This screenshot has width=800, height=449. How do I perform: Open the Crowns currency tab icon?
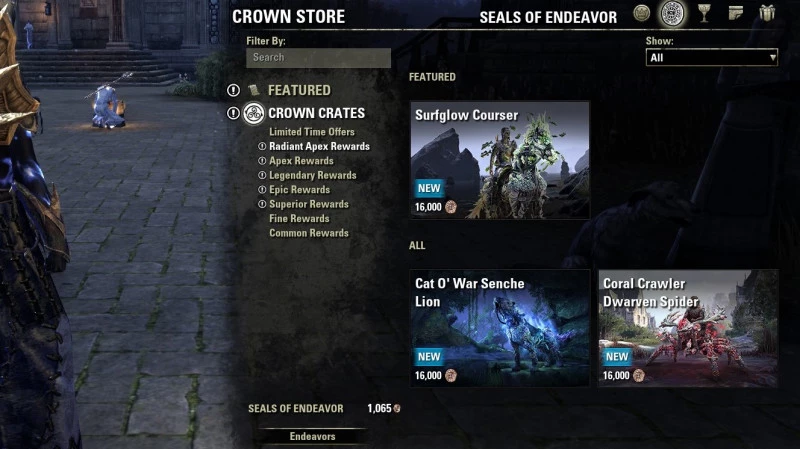click(x=641, y=13)
